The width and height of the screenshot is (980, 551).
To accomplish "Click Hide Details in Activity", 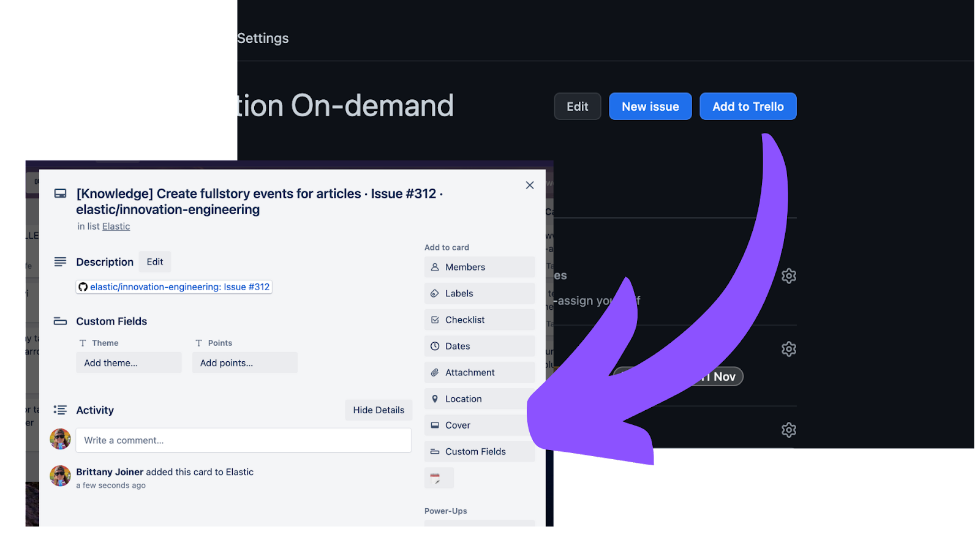I will (x=379, y=410).
